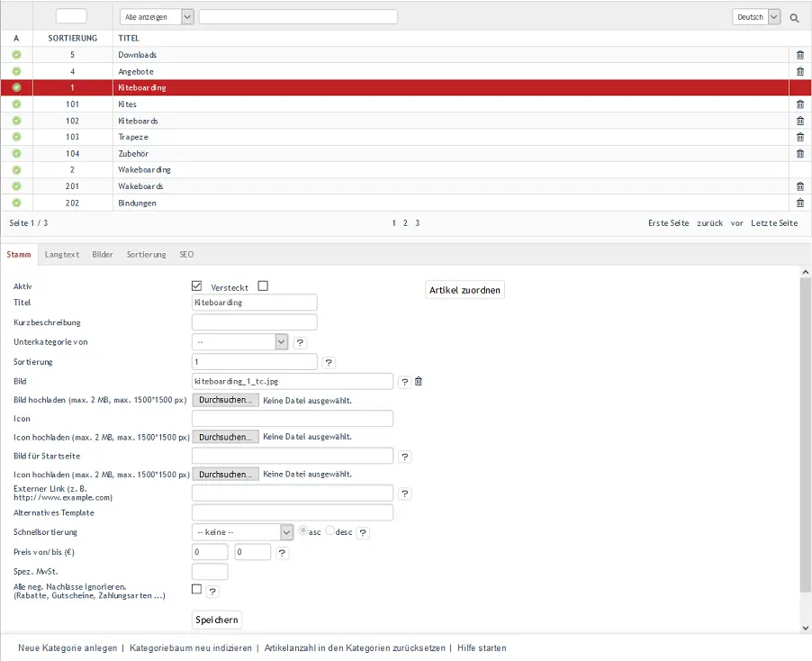Viewport: 812px width, 661px height.
Task: Go to page 2 of the category list
Action: [x=405, y=222]
